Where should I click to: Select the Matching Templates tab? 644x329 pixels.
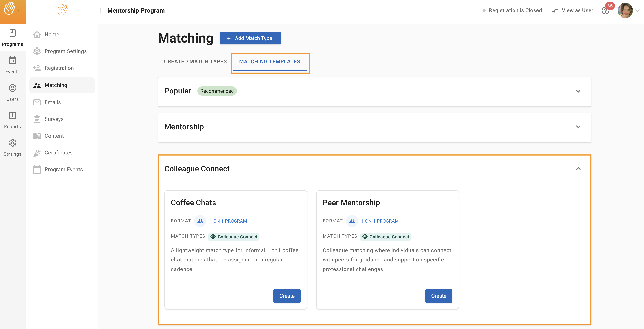[x=270, y=61]
